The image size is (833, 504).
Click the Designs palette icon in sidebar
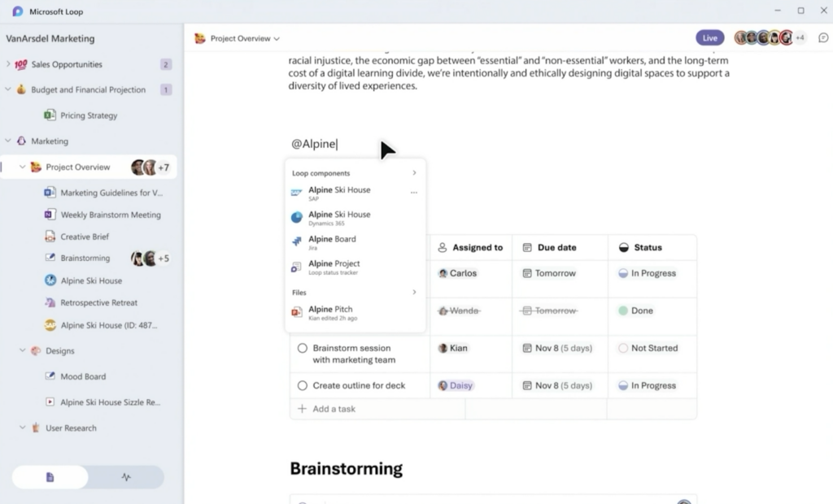coord(36,350)
